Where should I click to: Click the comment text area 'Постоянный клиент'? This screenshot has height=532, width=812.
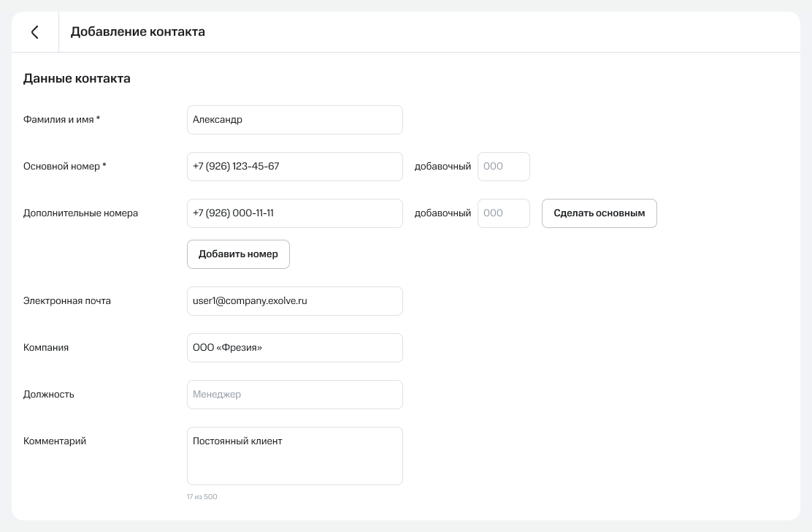coord(294,456)
